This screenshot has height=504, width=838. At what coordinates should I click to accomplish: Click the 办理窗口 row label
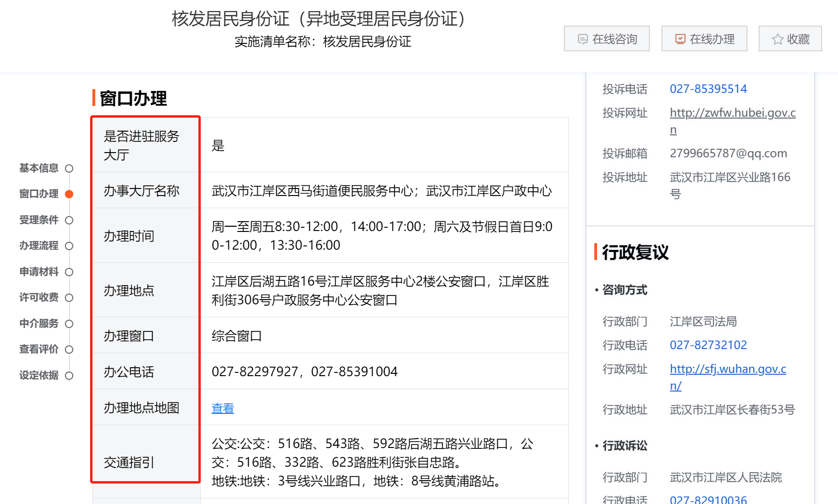click(129, 336)
